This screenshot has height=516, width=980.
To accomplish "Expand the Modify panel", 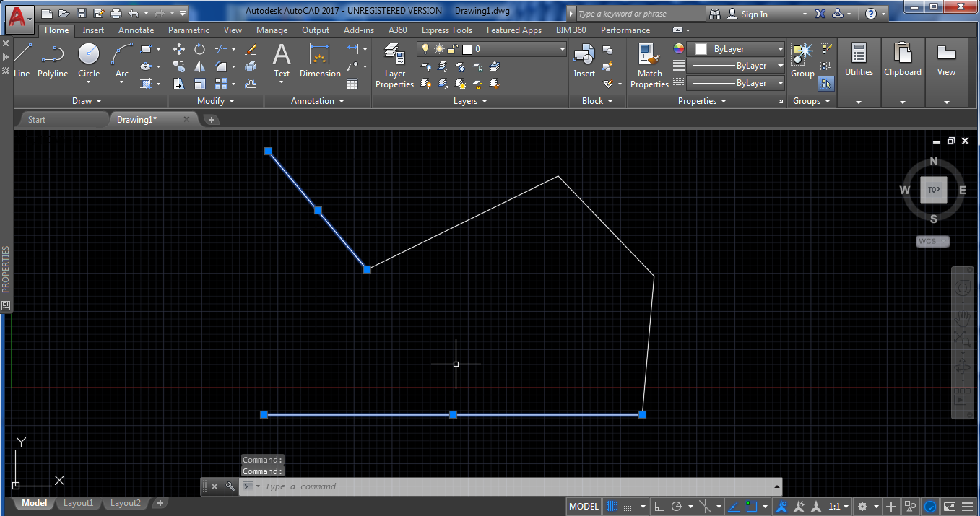I will 215,101.
